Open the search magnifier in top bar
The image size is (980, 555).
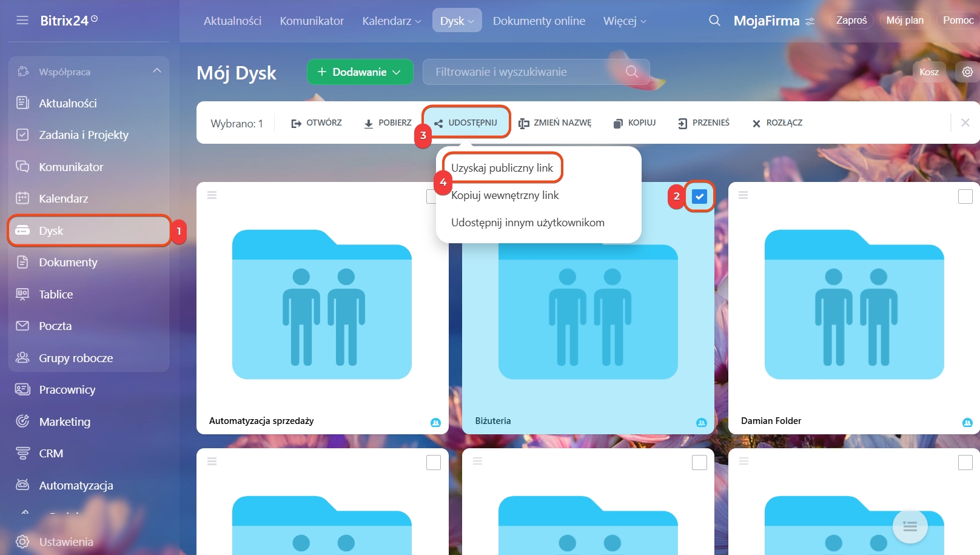[714, 21]
